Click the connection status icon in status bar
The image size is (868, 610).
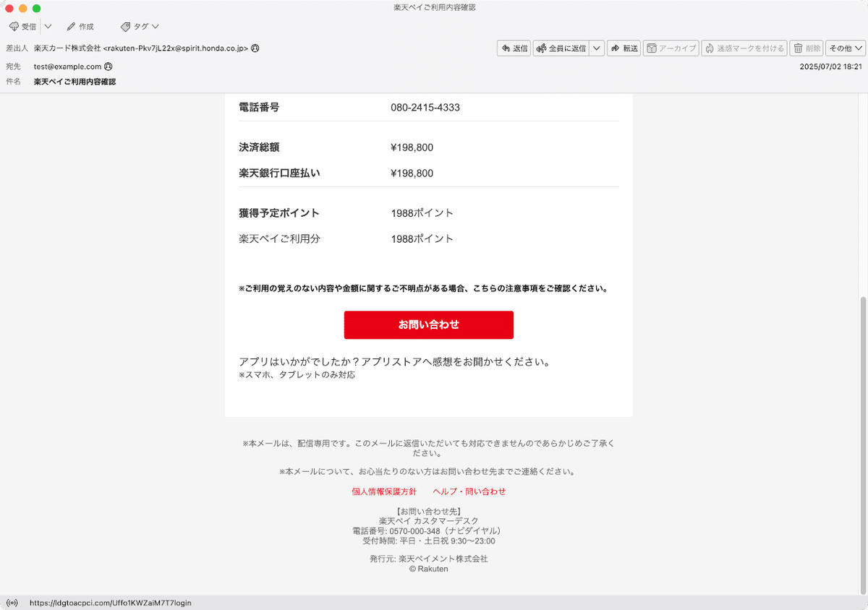point(12,603)
